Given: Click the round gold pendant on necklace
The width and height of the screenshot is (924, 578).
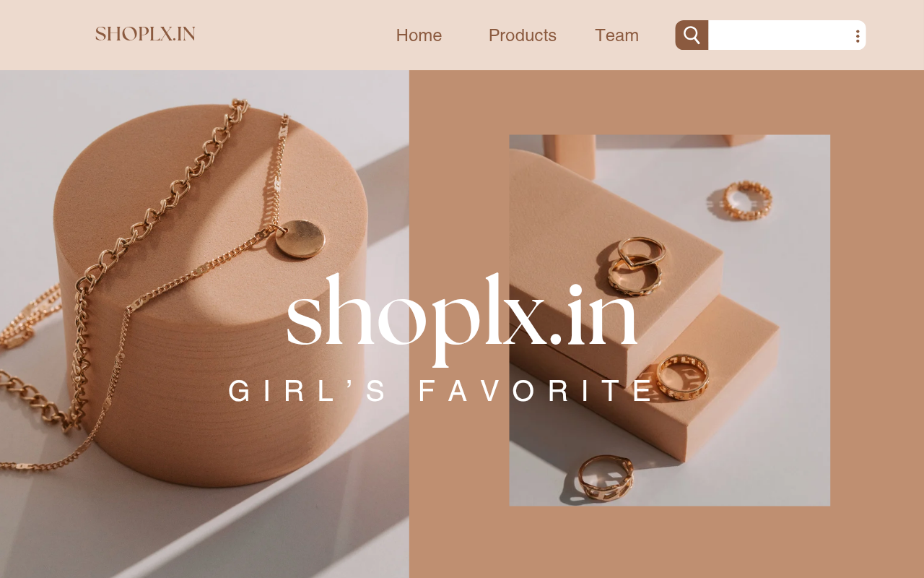Looking at the screenshot, I should click(x=300, y=238).
